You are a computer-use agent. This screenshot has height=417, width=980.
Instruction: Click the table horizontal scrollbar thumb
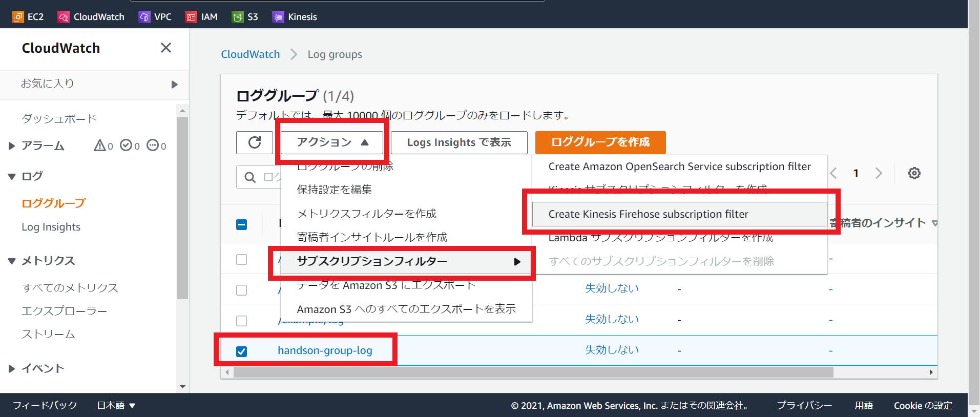coord(533,372)
